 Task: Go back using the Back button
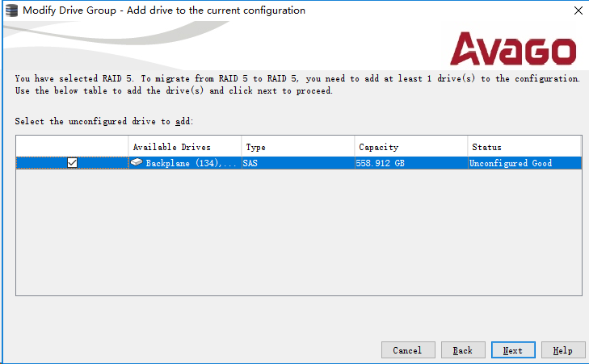click(x=463, y=350)
